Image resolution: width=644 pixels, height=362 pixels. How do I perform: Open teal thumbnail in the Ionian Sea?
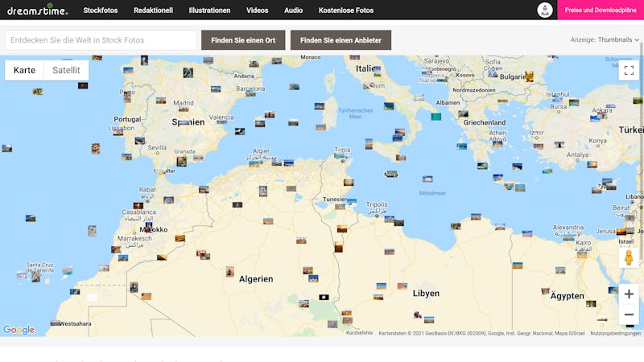coord(436,117)
